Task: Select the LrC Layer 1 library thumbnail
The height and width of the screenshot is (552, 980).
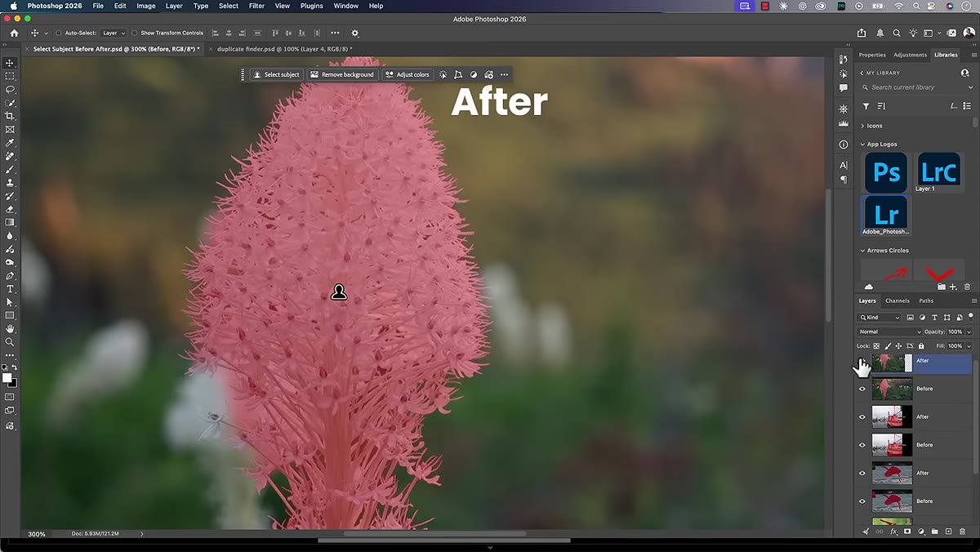Action: pos(938,172)
